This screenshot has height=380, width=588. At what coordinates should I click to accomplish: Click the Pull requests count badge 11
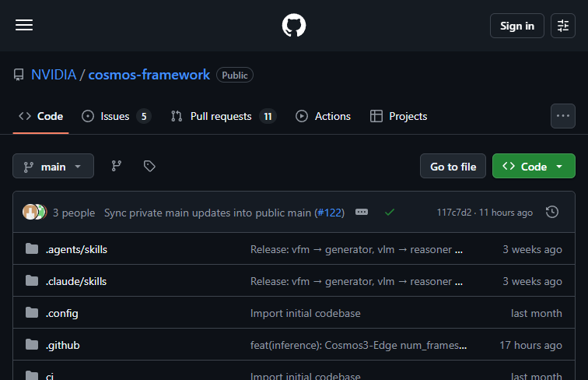coord(268,116)
